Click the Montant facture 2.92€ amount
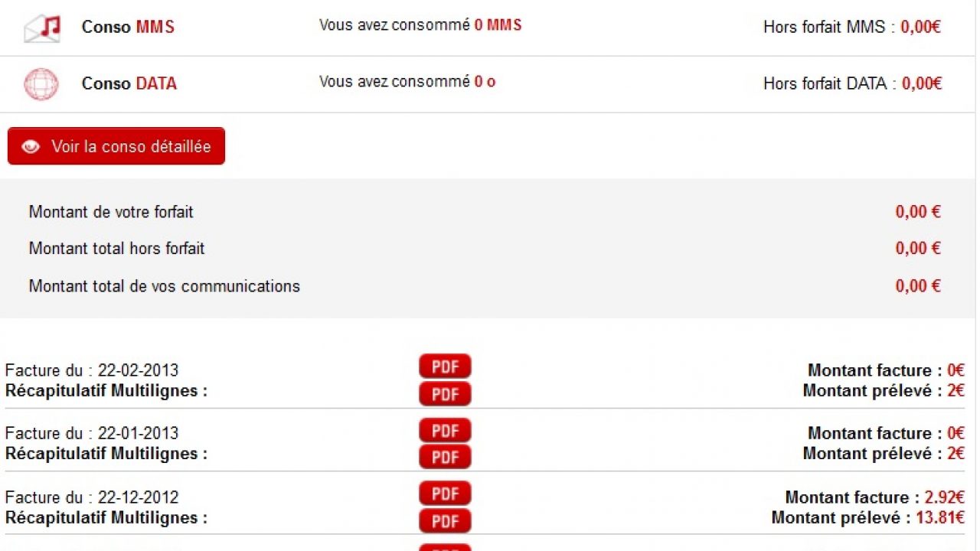 [944, 497]
